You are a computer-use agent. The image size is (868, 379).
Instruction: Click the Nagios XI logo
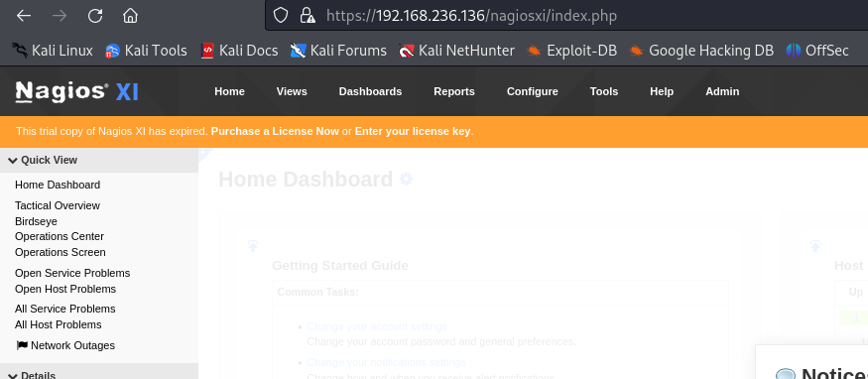(x=76, y=92)
